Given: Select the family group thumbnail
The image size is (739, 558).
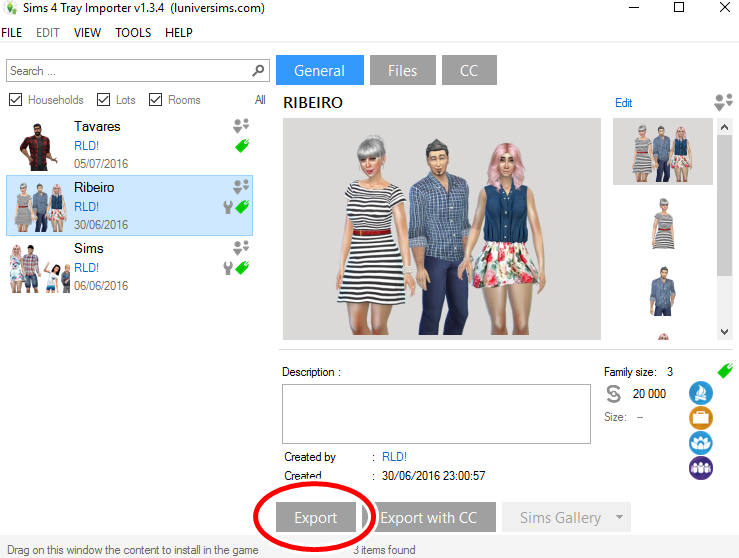Looking at the screenshot, I should click(663, 152).
